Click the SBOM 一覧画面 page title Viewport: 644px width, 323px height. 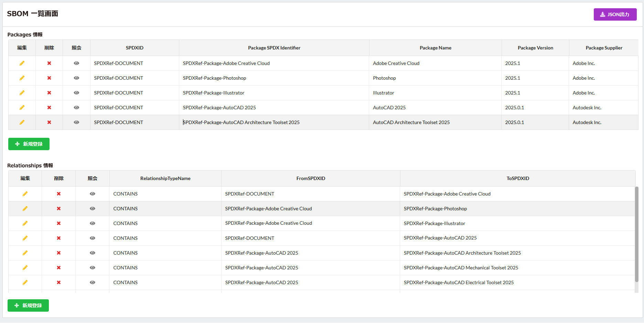coord(33,14)
